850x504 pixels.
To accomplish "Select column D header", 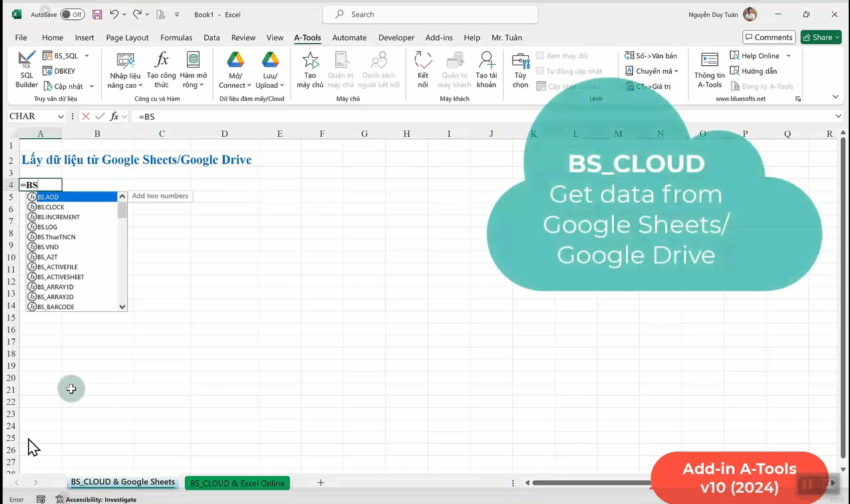I will 224,134.
